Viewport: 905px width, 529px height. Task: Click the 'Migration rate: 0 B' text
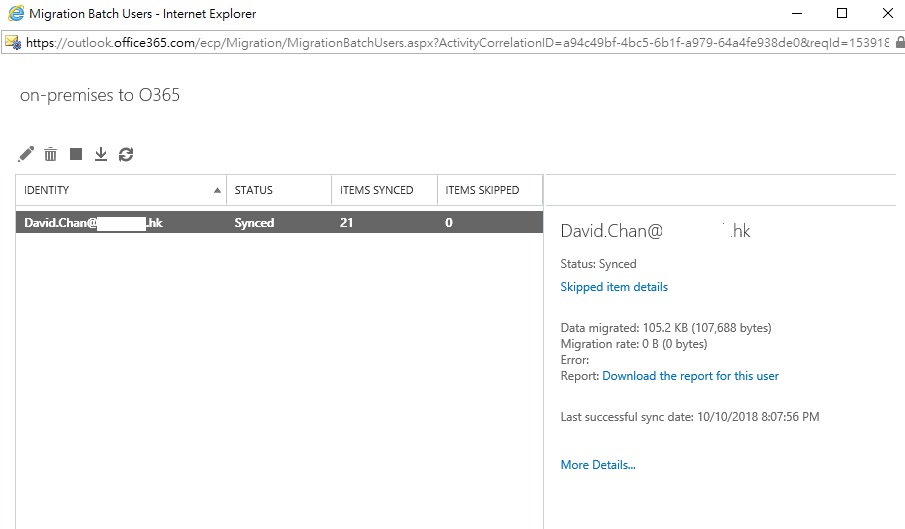click(634, 344)
